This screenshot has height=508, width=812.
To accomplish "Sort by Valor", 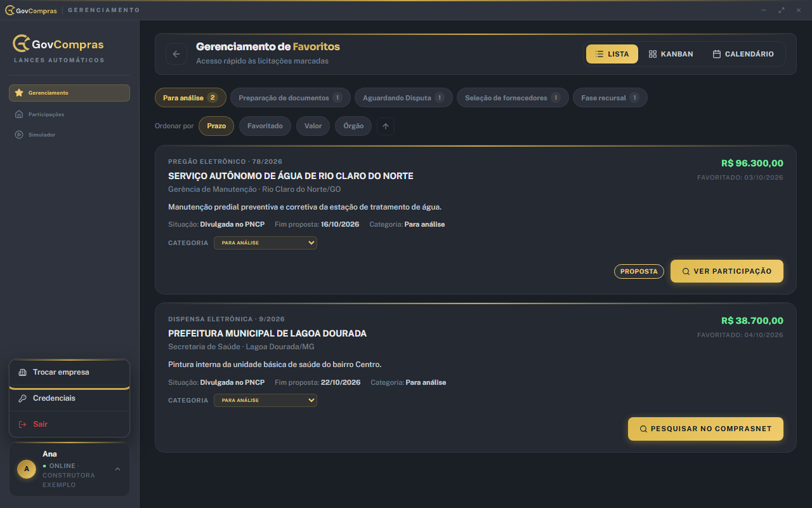I will coord(313,126).
